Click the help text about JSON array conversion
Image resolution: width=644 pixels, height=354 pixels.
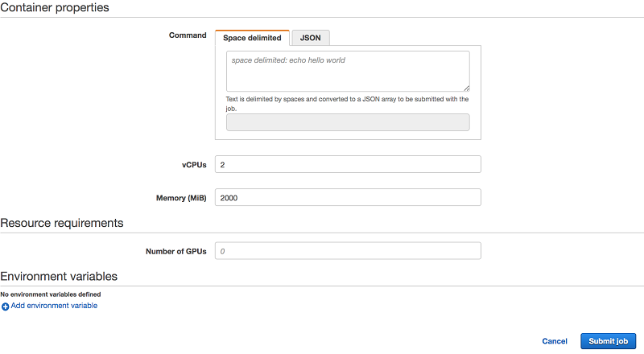pos(347,104)
